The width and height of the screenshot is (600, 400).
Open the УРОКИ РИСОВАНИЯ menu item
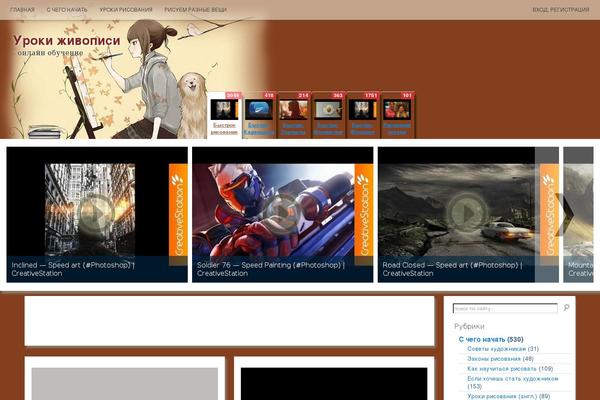tap(126, 10)
